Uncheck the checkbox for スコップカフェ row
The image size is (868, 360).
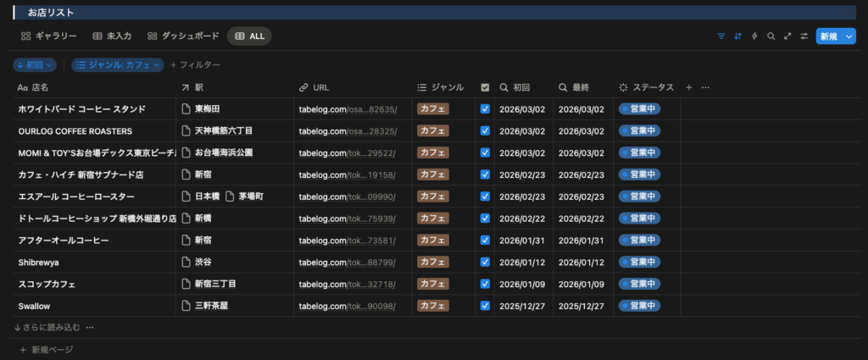pyautogui.click(x=485, y=284)
